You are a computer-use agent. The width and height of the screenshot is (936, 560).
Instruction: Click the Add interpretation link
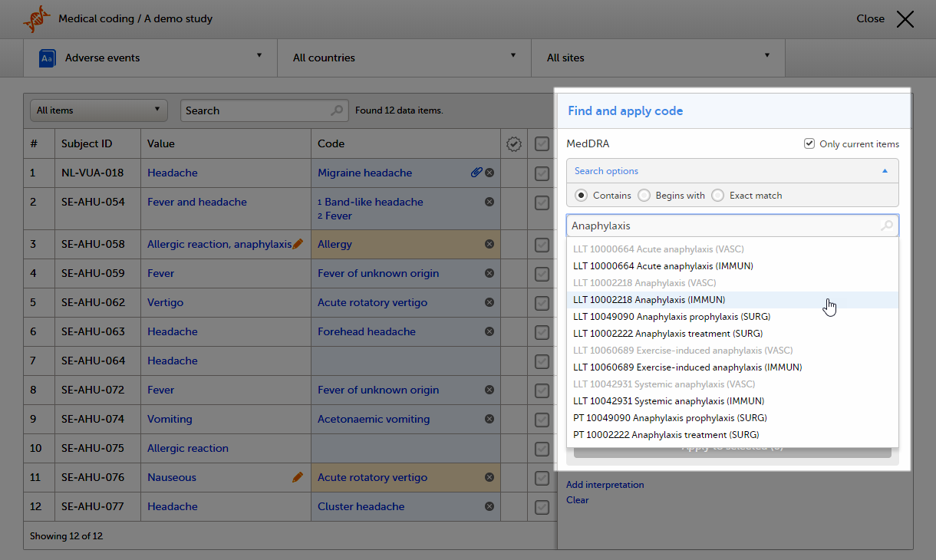tap(605, 485)
